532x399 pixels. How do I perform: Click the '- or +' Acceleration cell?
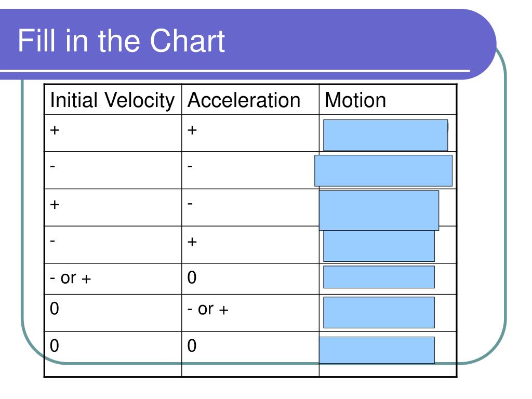pyautogui.click(x=250, y=313)
